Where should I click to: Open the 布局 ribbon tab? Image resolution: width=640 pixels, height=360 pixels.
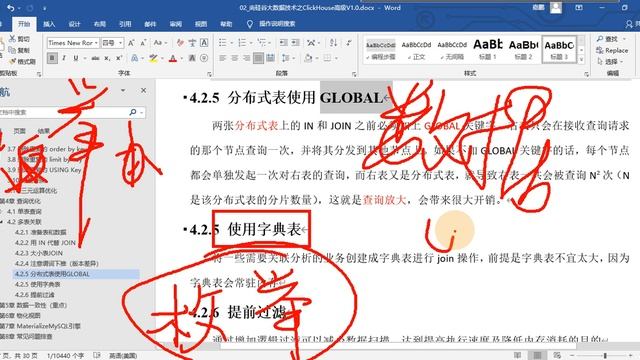point(100,24)
